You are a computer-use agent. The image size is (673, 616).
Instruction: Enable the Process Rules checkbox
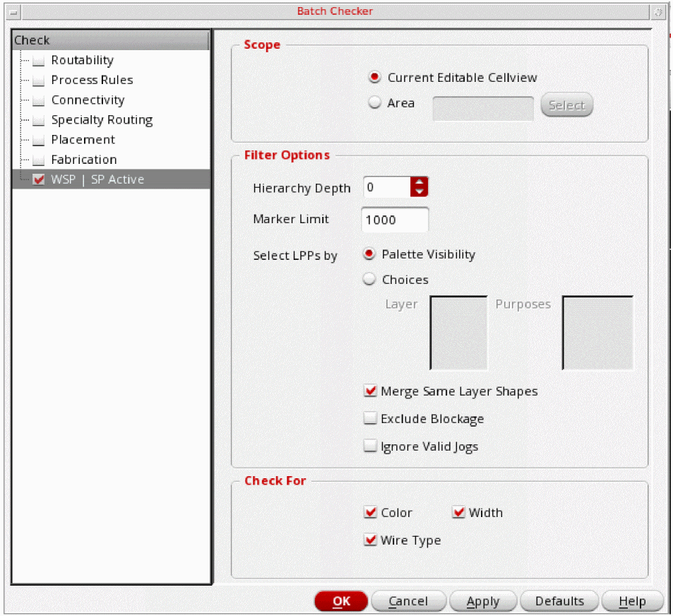tap(39, 81)
